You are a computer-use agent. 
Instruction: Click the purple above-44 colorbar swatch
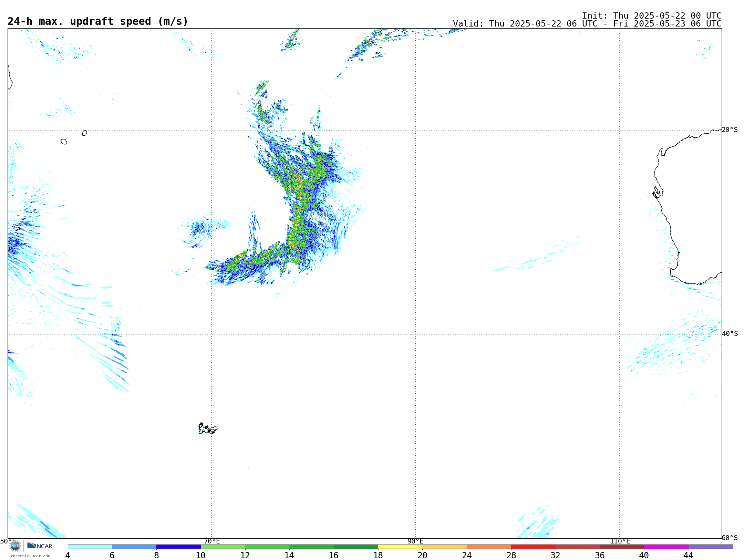pyautogui.click(x=711, y=547)
